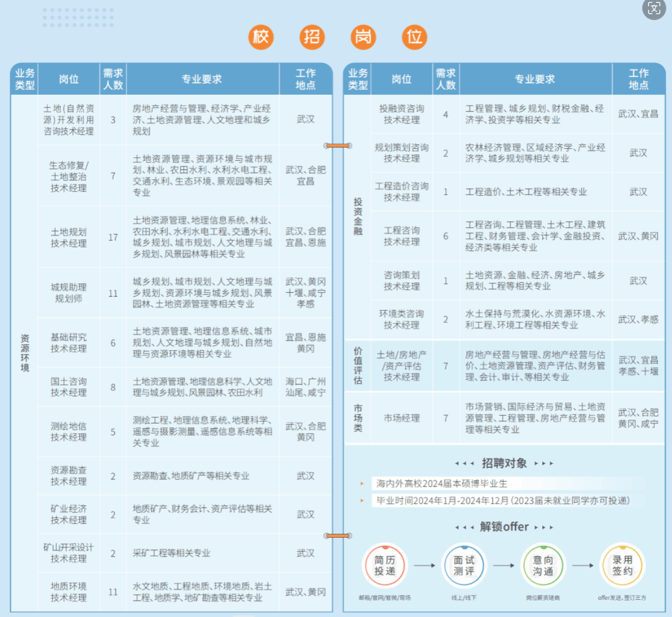Click the 工作地点 header in right table

tap(638, 79)
